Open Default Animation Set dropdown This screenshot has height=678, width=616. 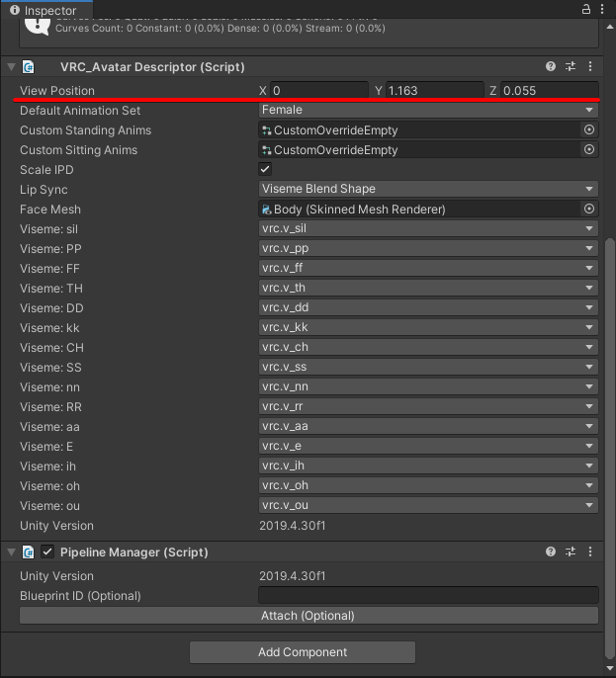pyautogui.click(x=428, y=110)
